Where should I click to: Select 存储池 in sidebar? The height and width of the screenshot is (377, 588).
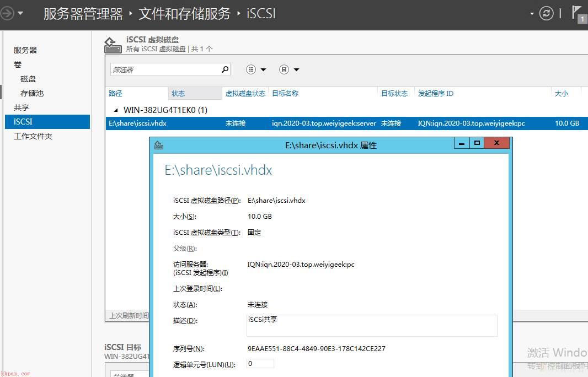[32, 93]
